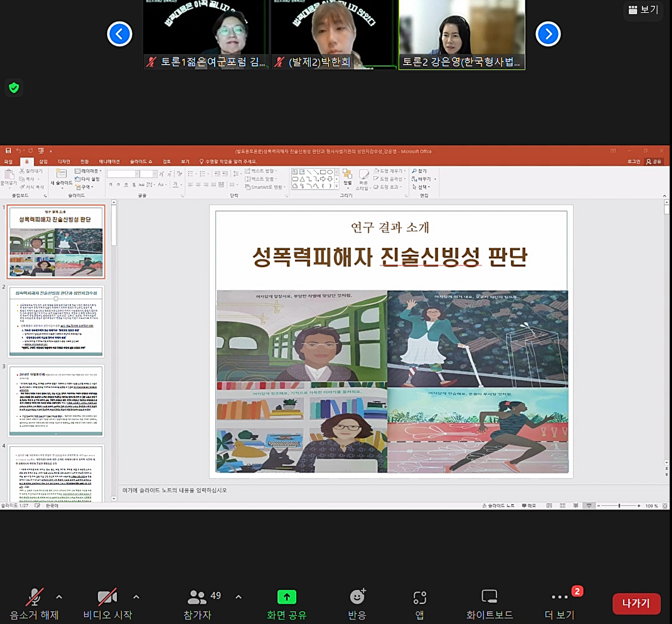Toggle bulleted list in paragraph group
Viewport: 672px width, 624px height.
[191, 173]
